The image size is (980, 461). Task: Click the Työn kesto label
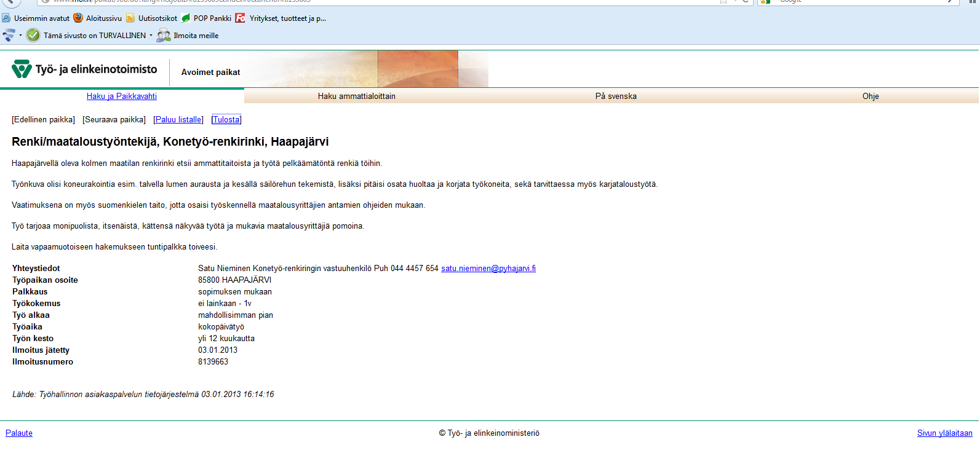coord(33,339)
